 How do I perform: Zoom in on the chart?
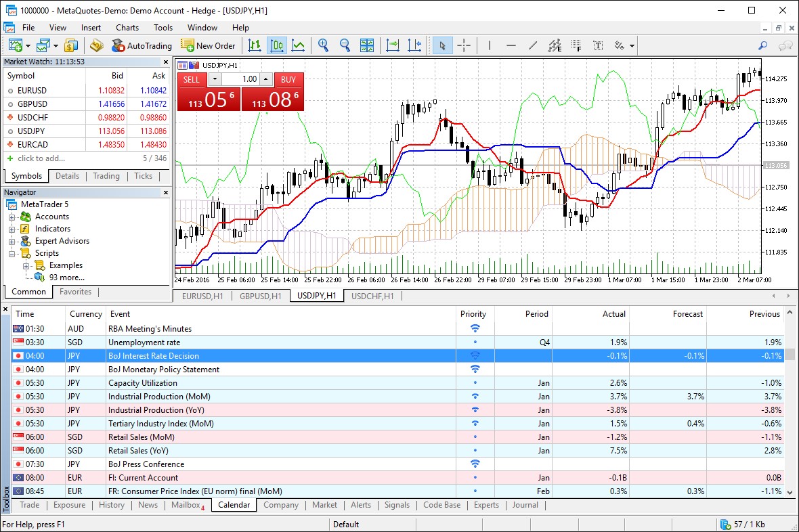coord(323,45)
